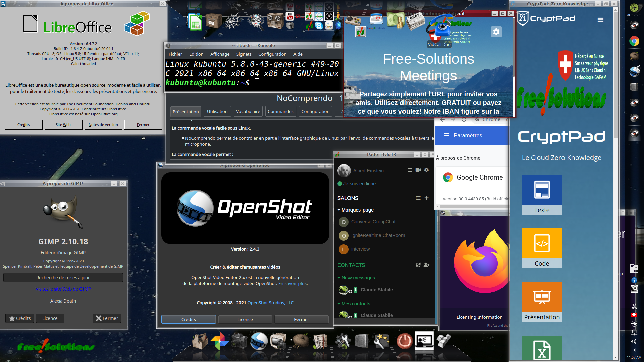Open the scissors clipboard tray icon
Image resolution: width=644 pixels, height=362 pixels.
[634, 306]
